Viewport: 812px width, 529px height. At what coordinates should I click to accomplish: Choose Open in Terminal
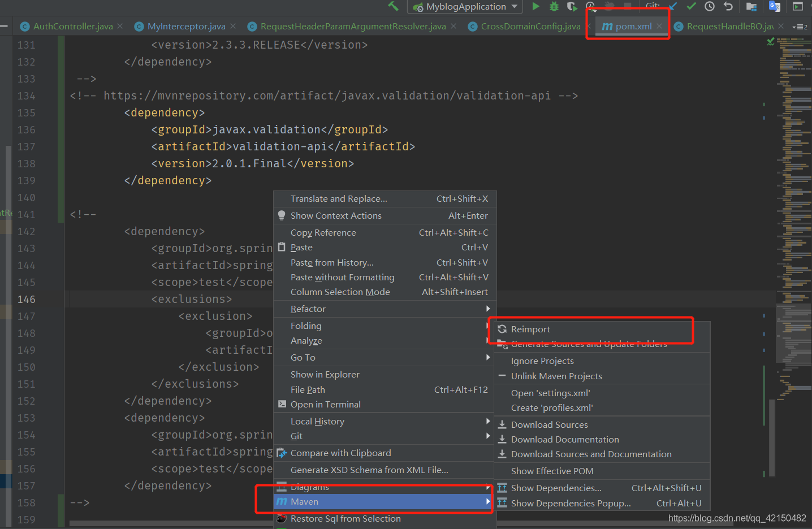coord(385,405)
